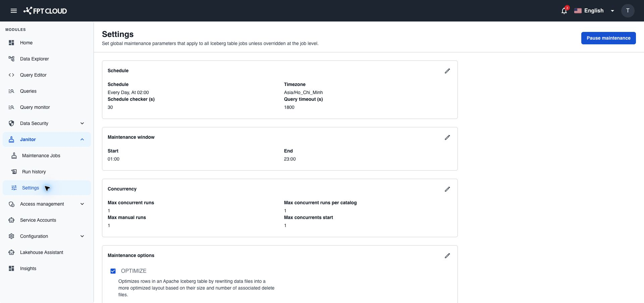The width and height of the screenshot is (644, 303).
Task: Edit the Maintenance options section
Action: pyautogui.click(x=447, y=256)
